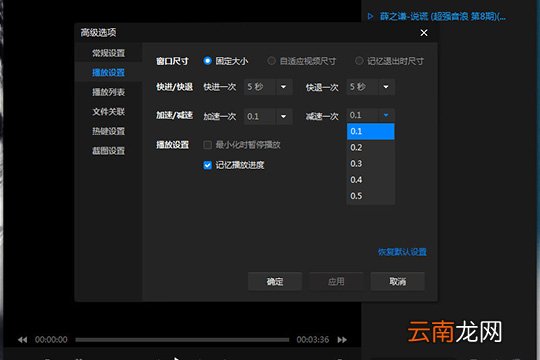Close the 高级选项 dialog
Screen dimensions: 540x360
(424, 33)
